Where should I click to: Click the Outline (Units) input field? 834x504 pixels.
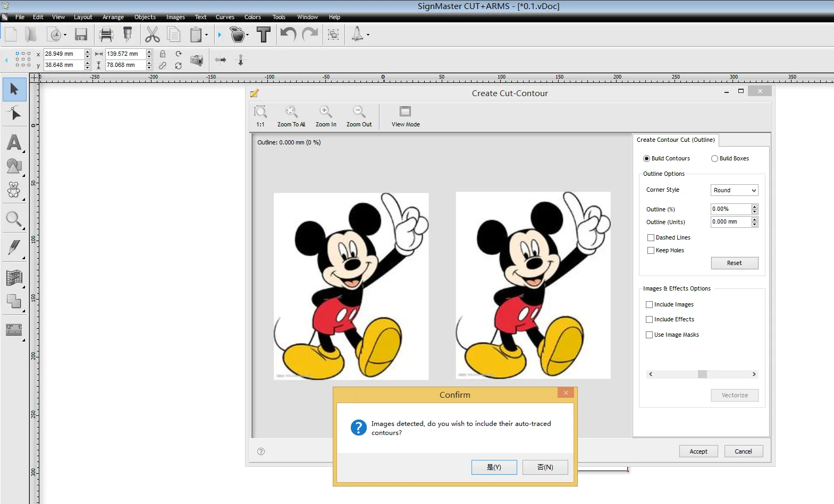pyautogui.click(x=730, y=222)
